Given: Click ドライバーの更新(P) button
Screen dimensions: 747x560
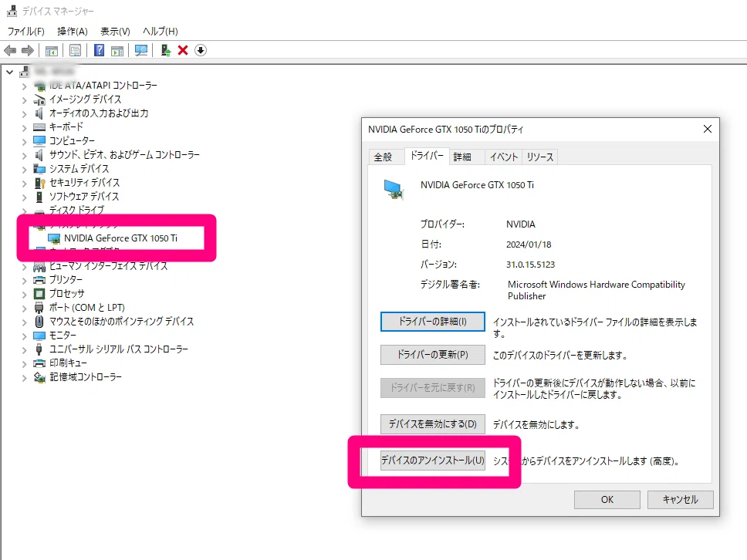Looking at the screenshot, I should 433,355.
